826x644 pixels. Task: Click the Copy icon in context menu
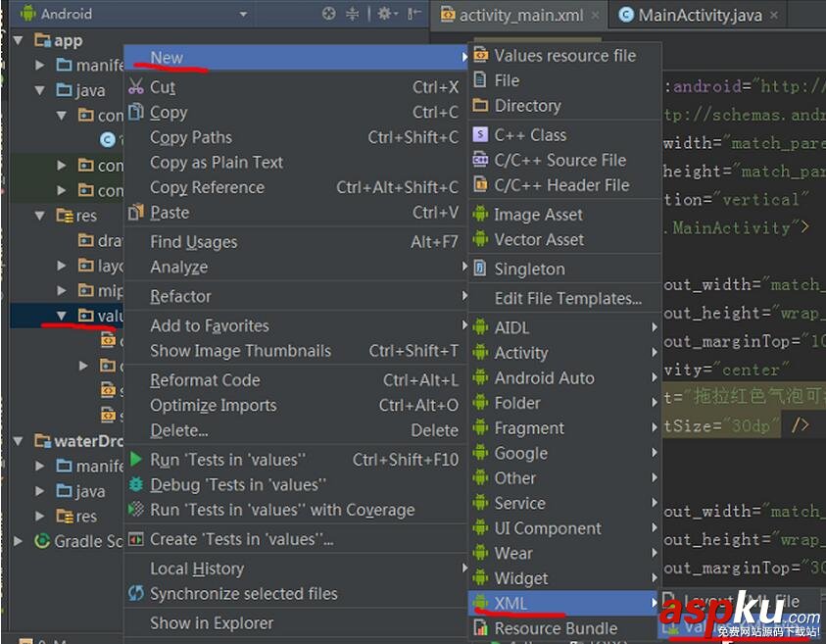coord(136,112)
